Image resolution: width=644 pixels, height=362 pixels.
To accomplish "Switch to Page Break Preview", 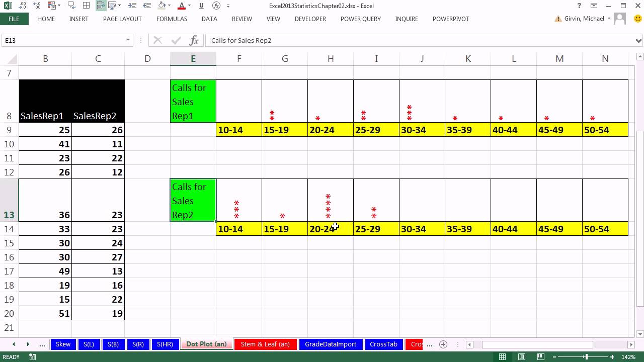I will [x=541, y=357].
